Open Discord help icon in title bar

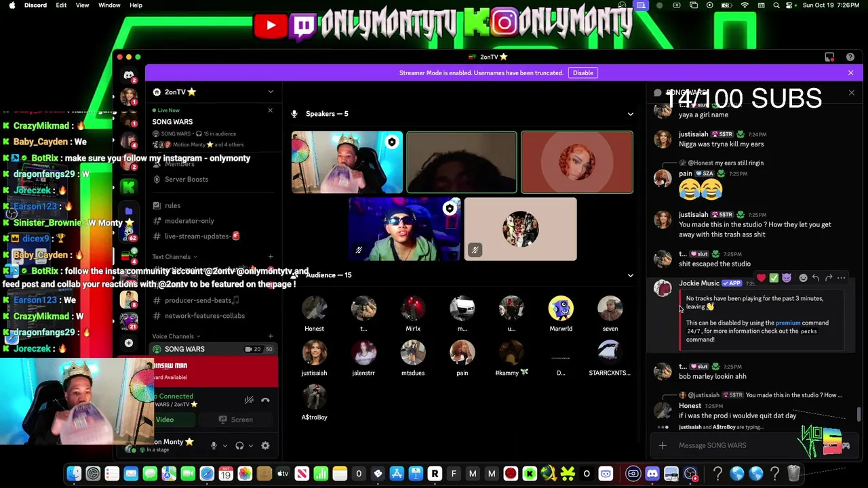850,57
